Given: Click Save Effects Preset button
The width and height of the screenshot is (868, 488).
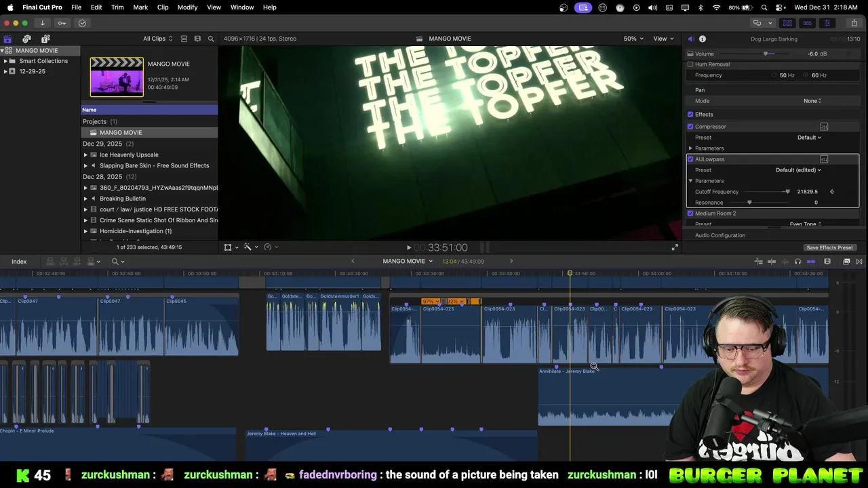Looking at the screenshot, I should (829, 247).
